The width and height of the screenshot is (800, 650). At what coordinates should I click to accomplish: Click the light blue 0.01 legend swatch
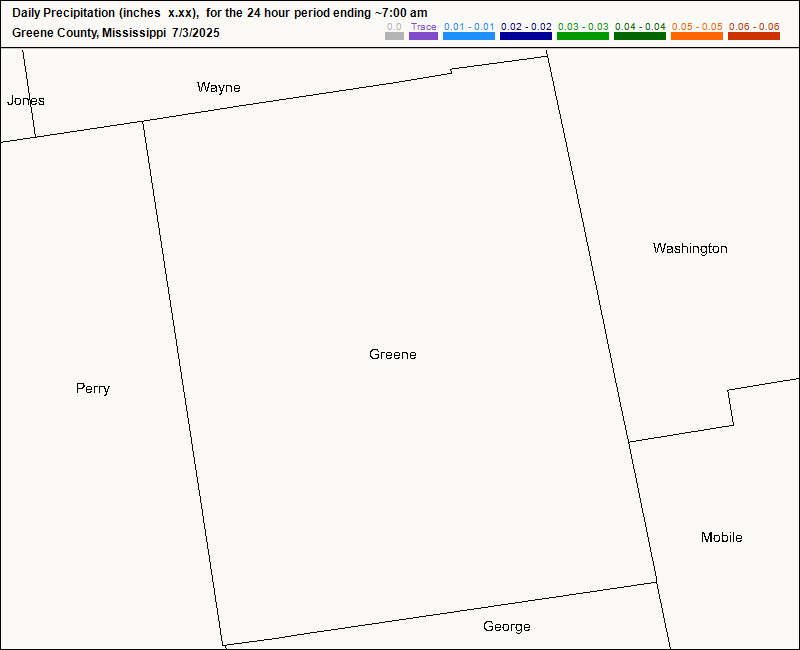[469, 36]
